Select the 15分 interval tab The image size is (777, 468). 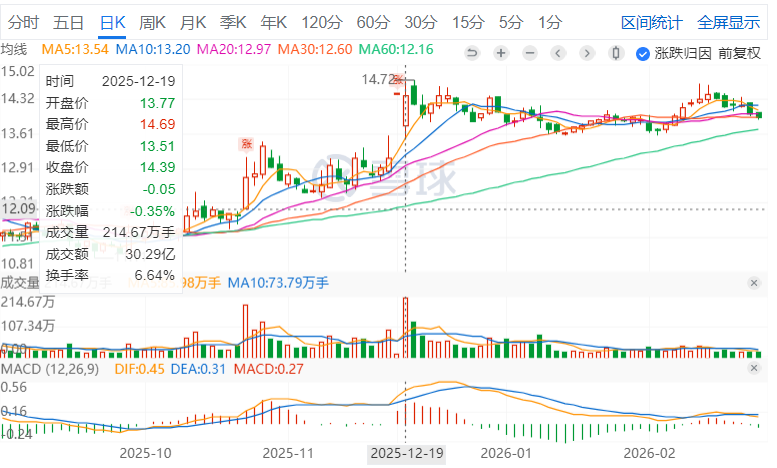click(x=468, y=22)
